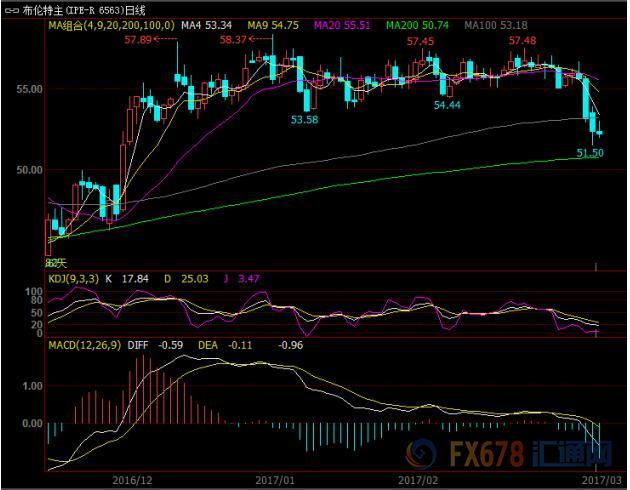The image size is (630, 490).
Task: Select the MA4 53.34 legend entry
Action: tap(206, 24)
